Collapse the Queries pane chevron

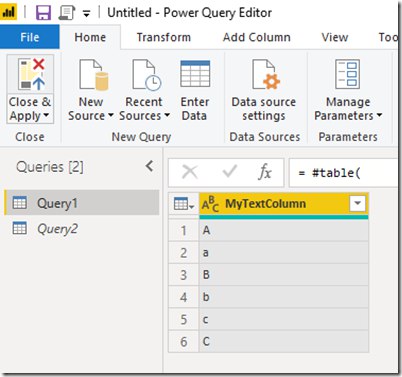point(150,166)
